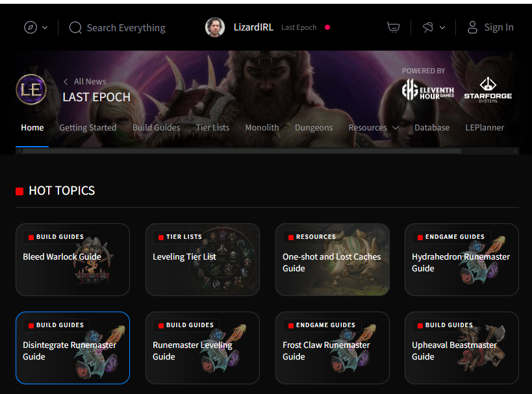Open the compass explore icon
This screenshot has width=532, height=394.
coord(31,27)
